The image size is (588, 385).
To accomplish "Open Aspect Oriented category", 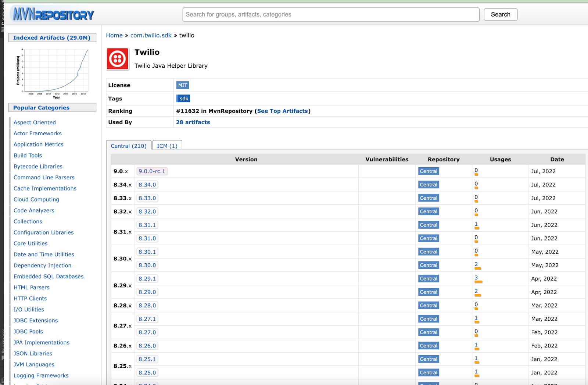I will [35, 122].
